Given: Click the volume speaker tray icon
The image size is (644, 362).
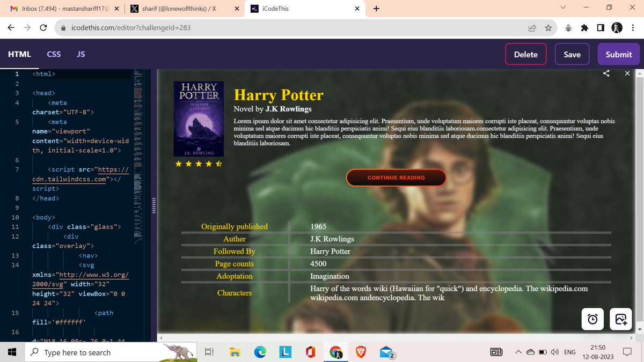Looking at the screenshot, I should click(x=554, y=352).
